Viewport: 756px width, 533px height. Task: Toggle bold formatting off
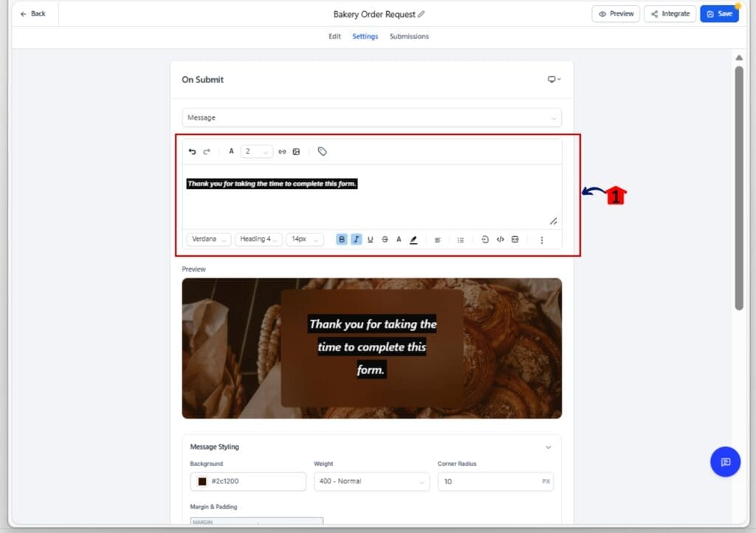point(341,239)
